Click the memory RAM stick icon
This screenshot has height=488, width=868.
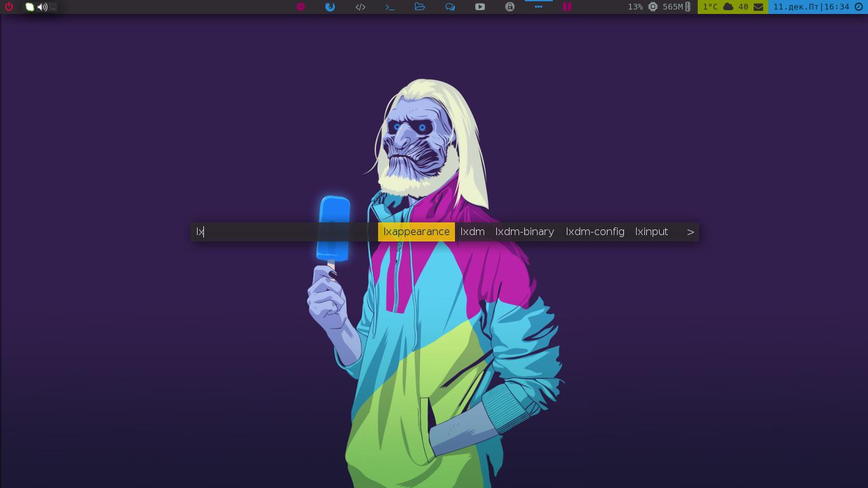point(688,7)
